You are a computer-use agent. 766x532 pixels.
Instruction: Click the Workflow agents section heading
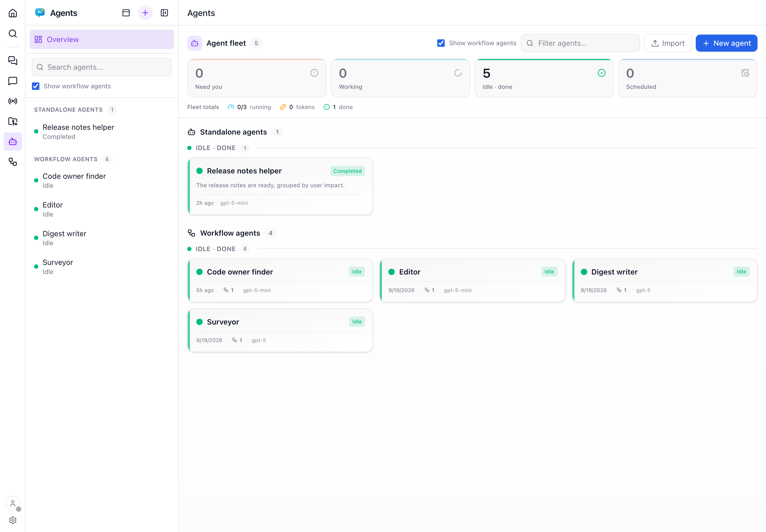[x=230, y=233]
